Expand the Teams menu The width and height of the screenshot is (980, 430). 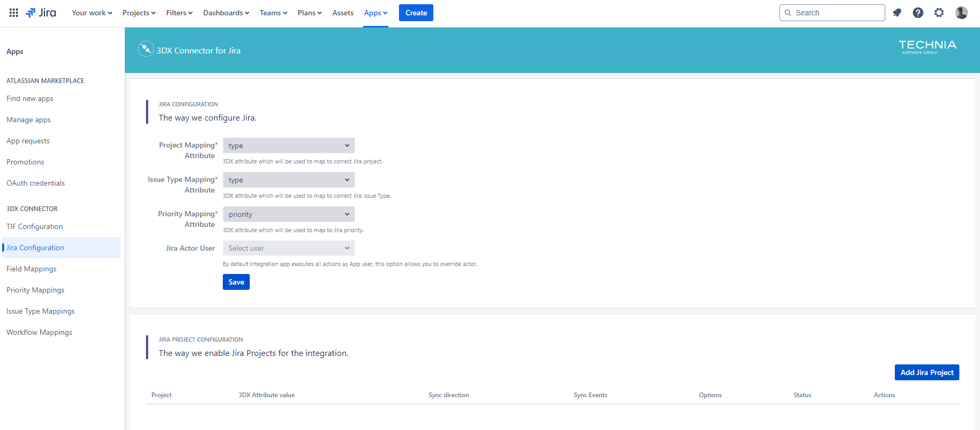pos(274,13)
